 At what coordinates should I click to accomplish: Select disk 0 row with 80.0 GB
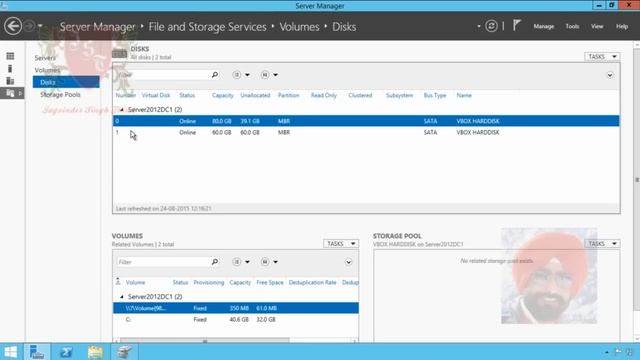point(366,121)
